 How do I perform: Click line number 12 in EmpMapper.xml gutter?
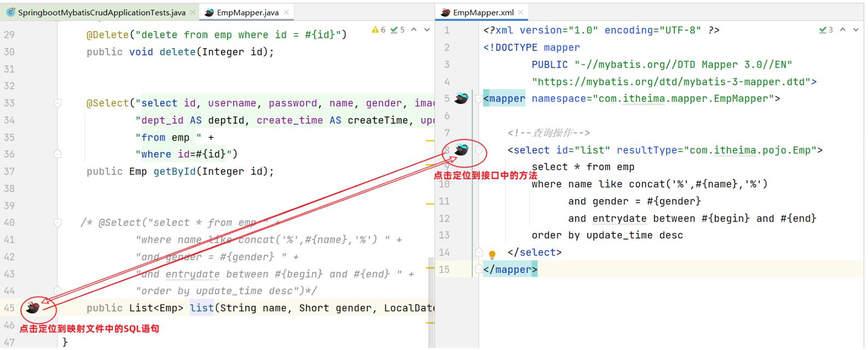click(x=444, y=218)
